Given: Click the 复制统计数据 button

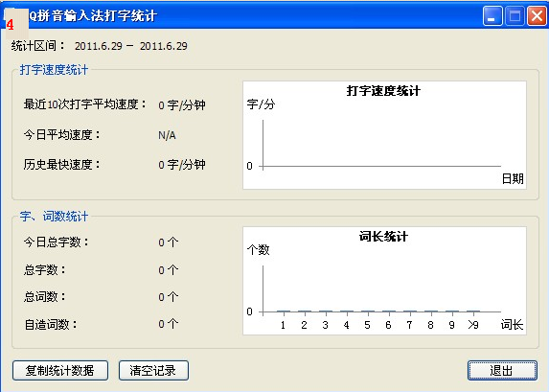Looking at the screenshot, I should coord(60,370).
